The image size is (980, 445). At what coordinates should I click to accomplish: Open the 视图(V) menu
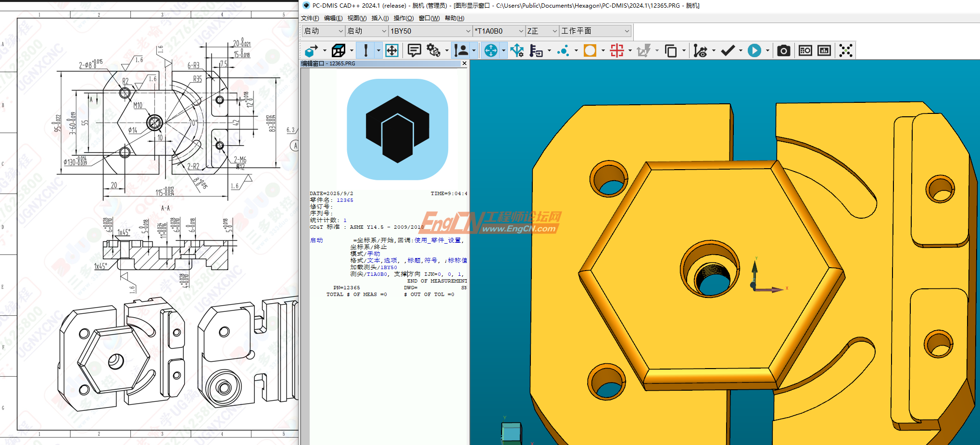(357, 18)
